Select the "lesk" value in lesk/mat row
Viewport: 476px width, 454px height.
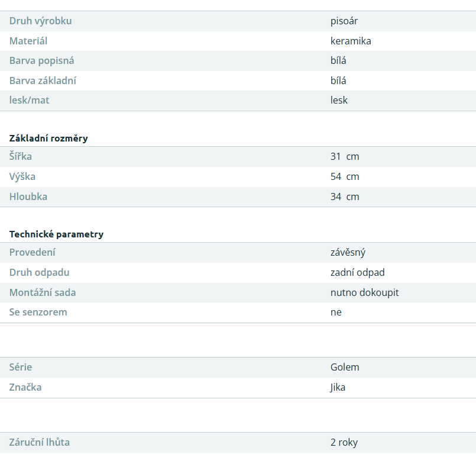[x=339, y=101]
